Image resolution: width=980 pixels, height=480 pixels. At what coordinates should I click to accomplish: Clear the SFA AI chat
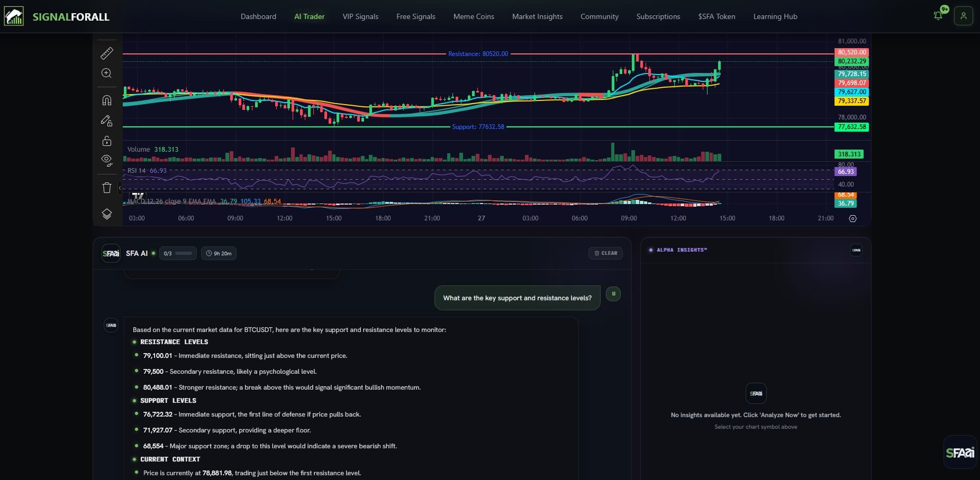click(606, 253)
